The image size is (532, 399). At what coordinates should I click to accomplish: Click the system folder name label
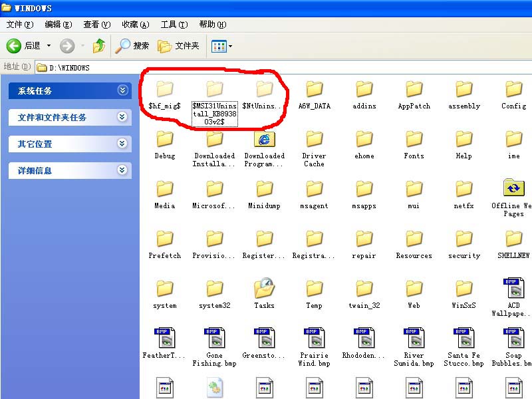point(164,306)
